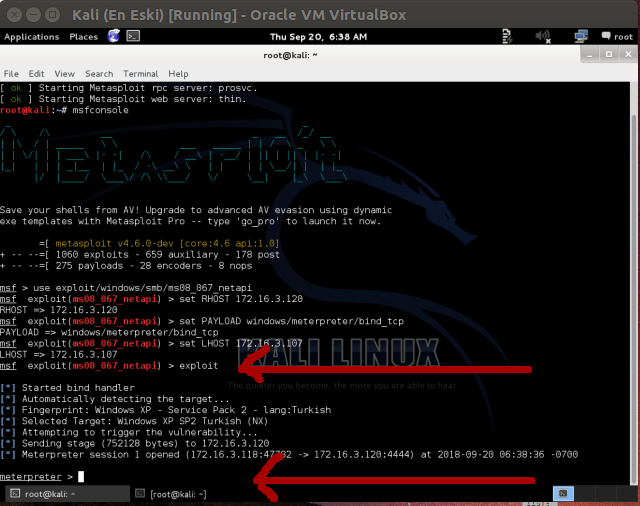Image resolution: width=640 pixels, height=506 pixels.
Task: Click at the meterpreter prompt cursor
Action: pos(81,477)
